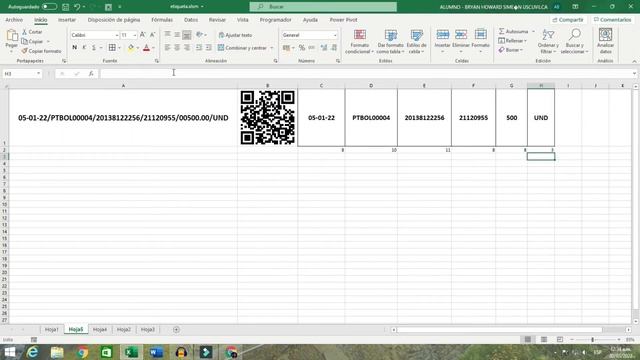This screenshot has height=360, width=640.
Task: Toggle bold (N) formatting
Action: (74, 48)
